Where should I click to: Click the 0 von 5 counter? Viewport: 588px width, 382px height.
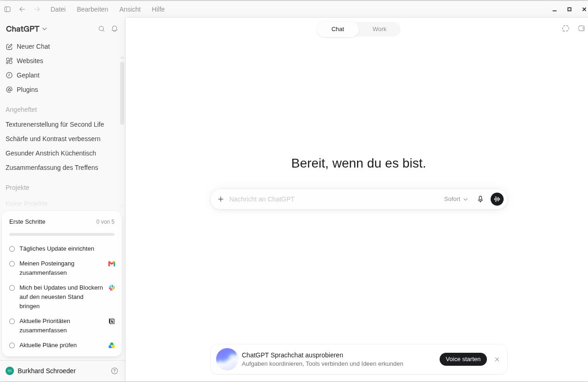[x=105, y=222]
